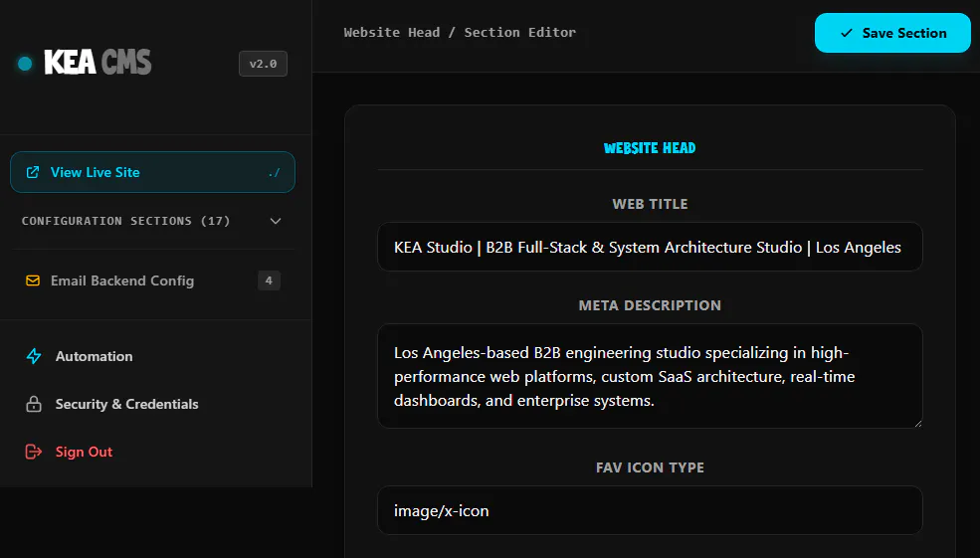Click the checkmark icon in Save Section

tap(847, 33)
